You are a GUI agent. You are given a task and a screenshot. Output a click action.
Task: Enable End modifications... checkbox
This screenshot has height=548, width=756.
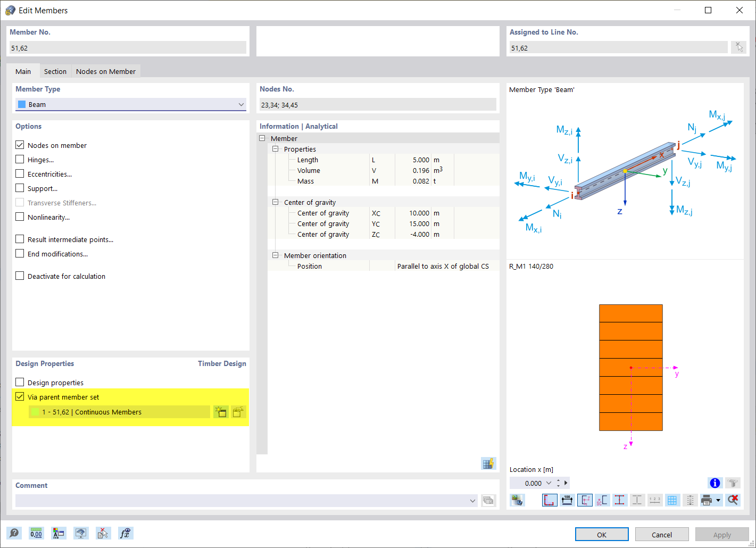[20, 253]
